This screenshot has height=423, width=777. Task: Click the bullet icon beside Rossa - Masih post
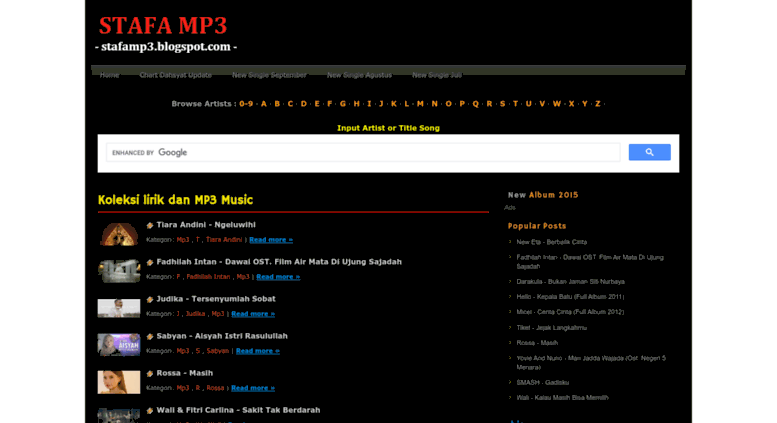tap(150, 374)
